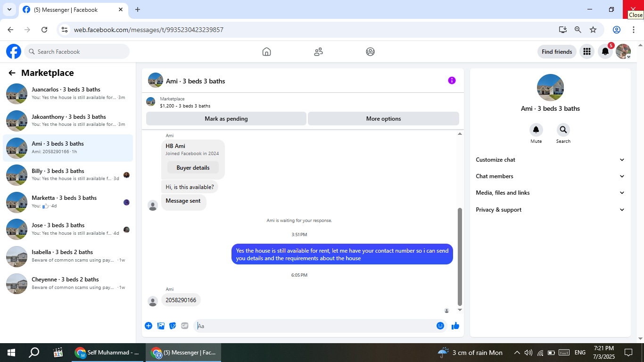Image resolution: width=644 pixels, height=362 pixels.
Task: Expand Media, files and links section
Action: pos(550,193)
